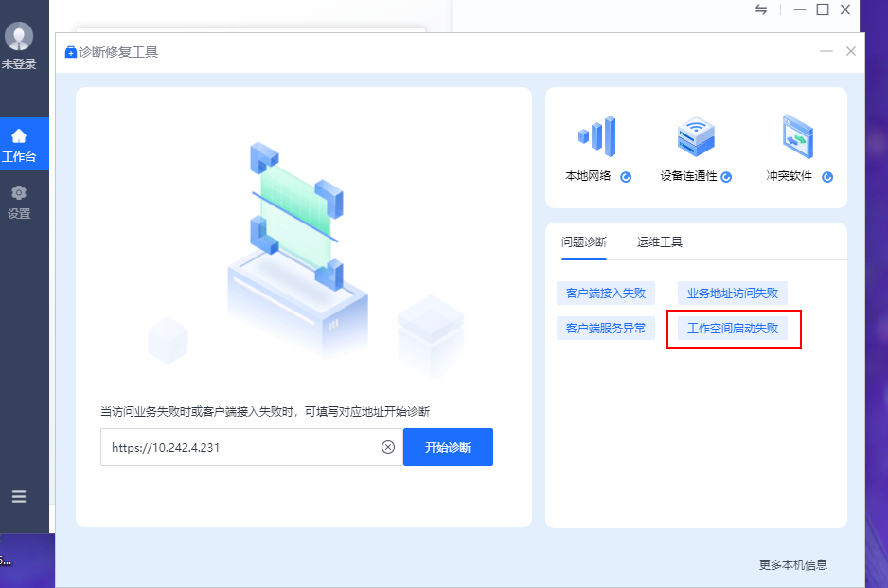Click the user avatar labeled 未登录
The width and height of the screenshot is (888, 588).
(x=19, y=37)
